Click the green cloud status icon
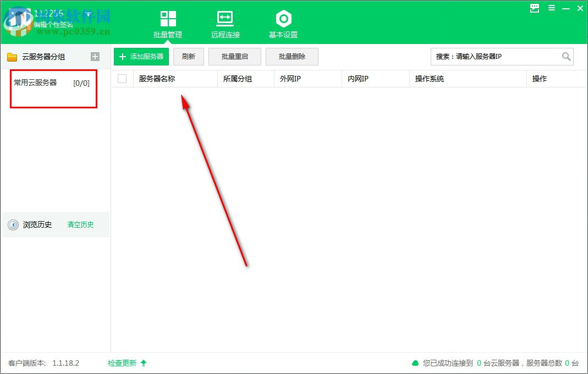This screenshot has width=588, height=374. click(415, 363)
